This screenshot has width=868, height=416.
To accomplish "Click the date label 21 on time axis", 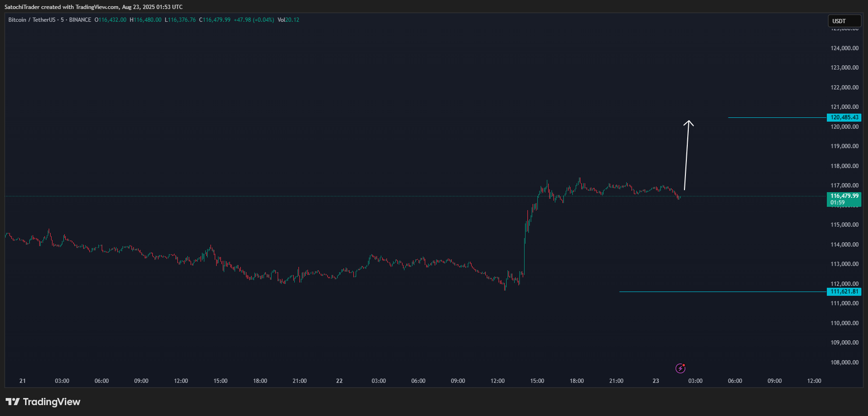I will 23,381.
